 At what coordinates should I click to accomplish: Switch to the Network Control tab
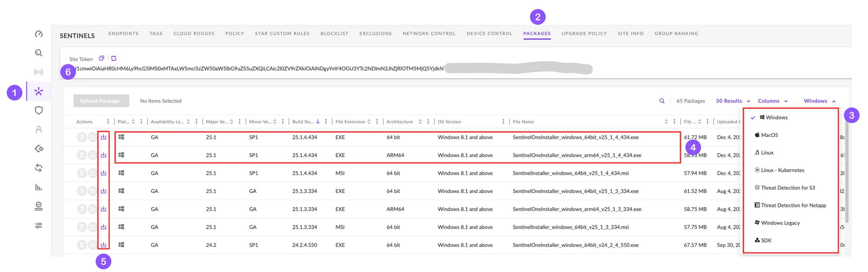429,33
